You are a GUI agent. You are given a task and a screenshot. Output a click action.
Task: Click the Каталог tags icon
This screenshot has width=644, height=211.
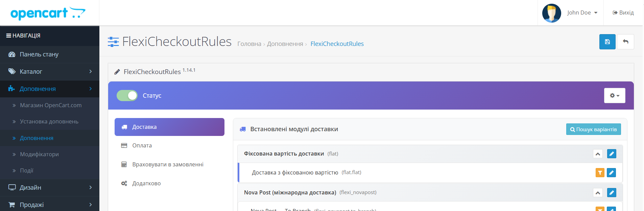coord(12,71)
